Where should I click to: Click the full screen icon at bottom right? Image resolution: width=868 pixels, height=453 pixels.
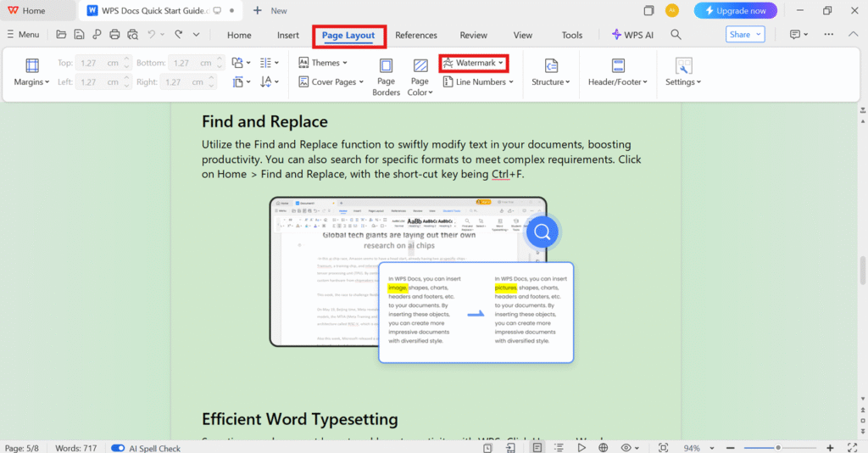(853, 447)
